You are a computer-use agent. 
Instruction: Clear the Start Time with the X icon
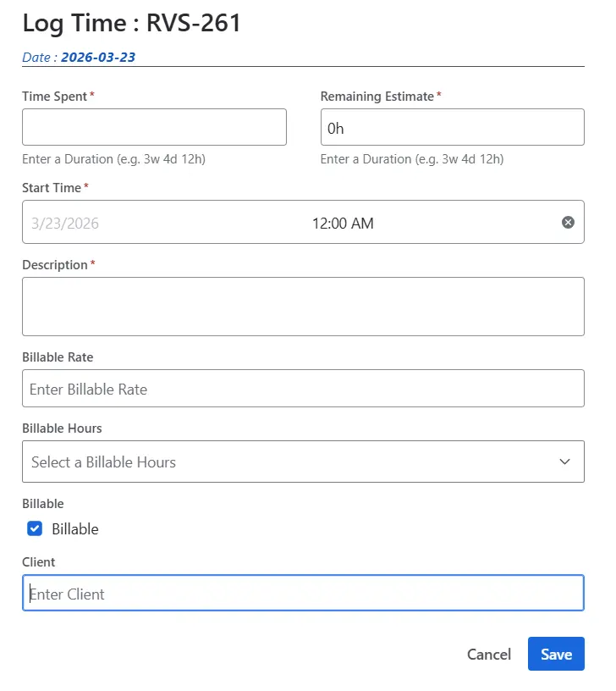pos(568,222)
